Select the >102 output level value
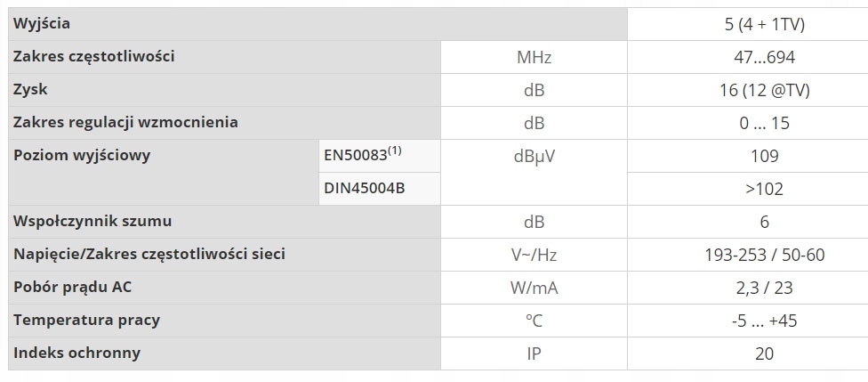The image size is (868, 382). click(764, 189)
